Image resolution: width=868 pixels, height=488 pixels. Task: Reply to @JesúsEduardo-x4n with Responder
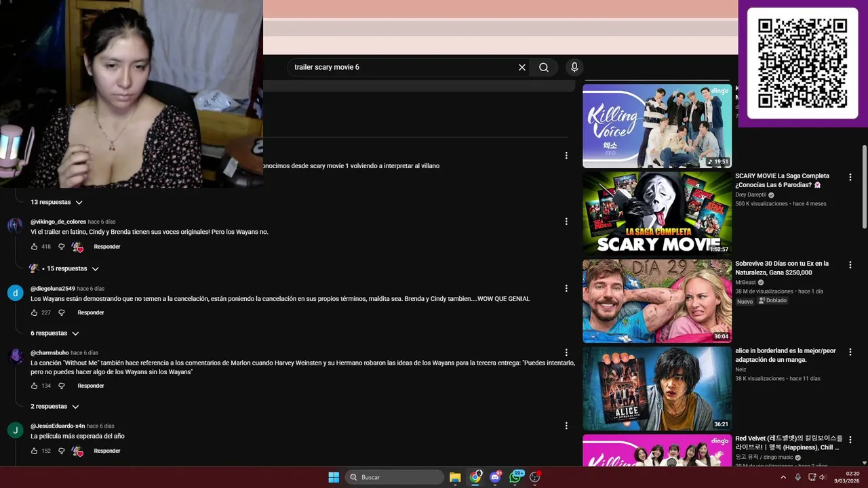tap(107, 451)
